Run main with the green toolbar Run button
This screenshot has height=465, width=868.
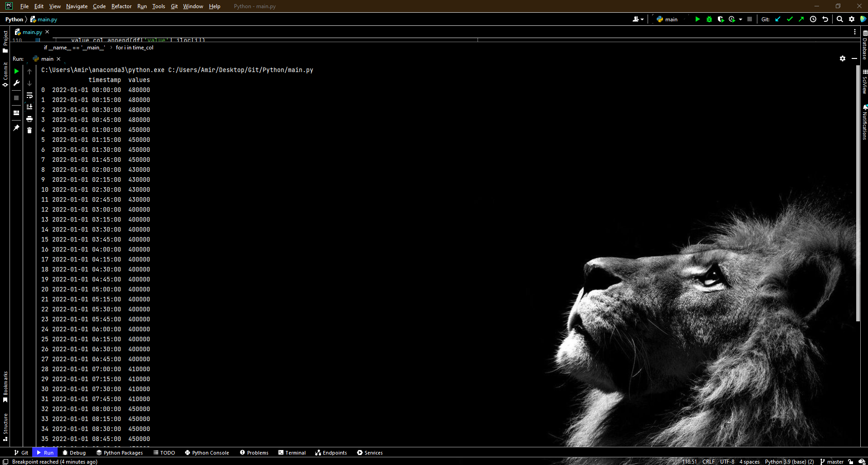pos(697,19)
